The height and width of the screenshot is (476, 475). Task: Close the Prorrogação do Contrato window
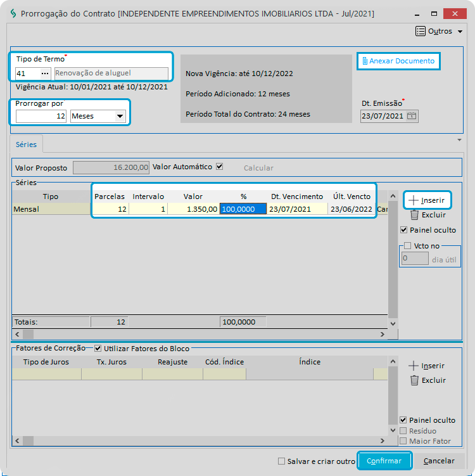point(455,14)
